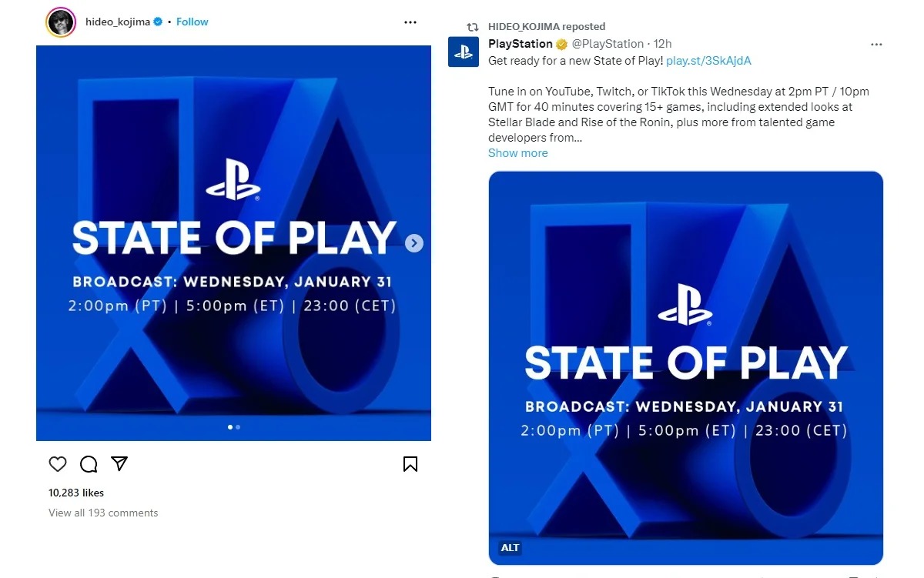This screenshot has height=578, width=924.
Task: Toggle follow on hideo_kojima's profile
Action: tap(192, 22)
